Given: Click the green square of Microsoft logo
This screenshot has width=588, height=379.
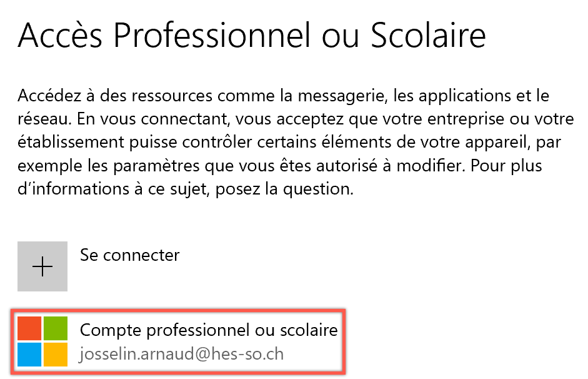Looking at the screenshot, I should pos(56,328).
